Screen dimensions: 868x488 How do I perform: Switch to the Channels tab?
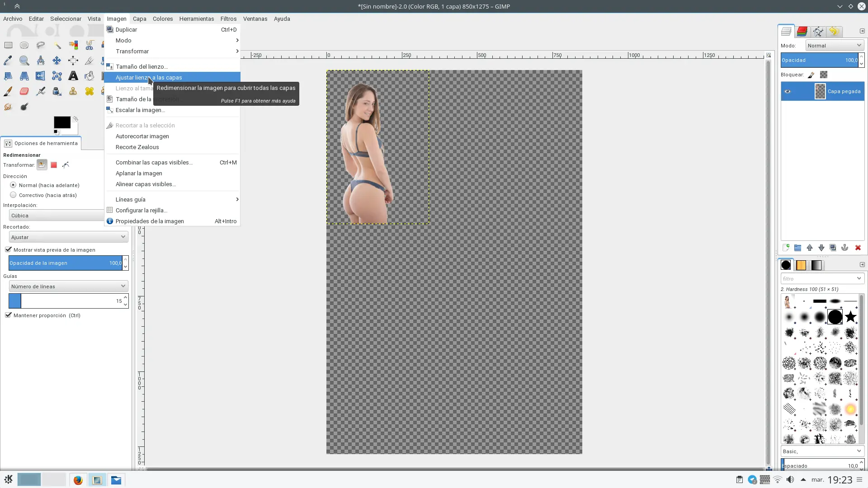802,31
